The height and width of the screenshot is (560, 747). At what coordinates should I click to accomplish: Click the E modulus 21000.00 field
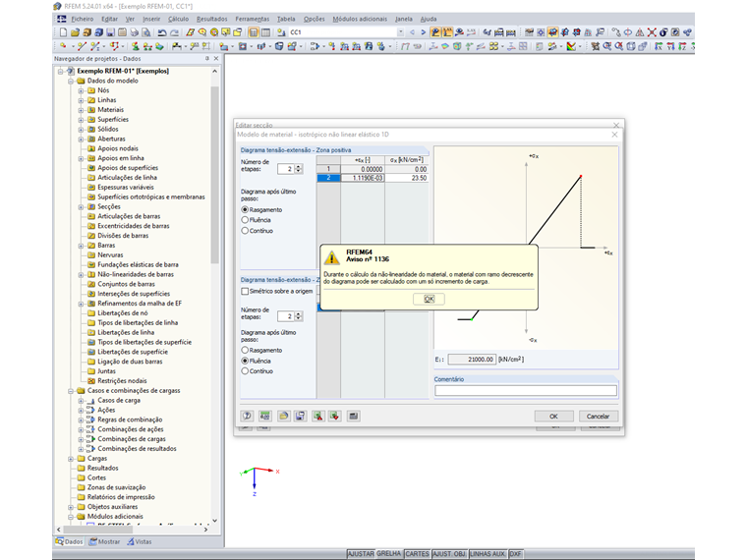click(x=472, y=359)
